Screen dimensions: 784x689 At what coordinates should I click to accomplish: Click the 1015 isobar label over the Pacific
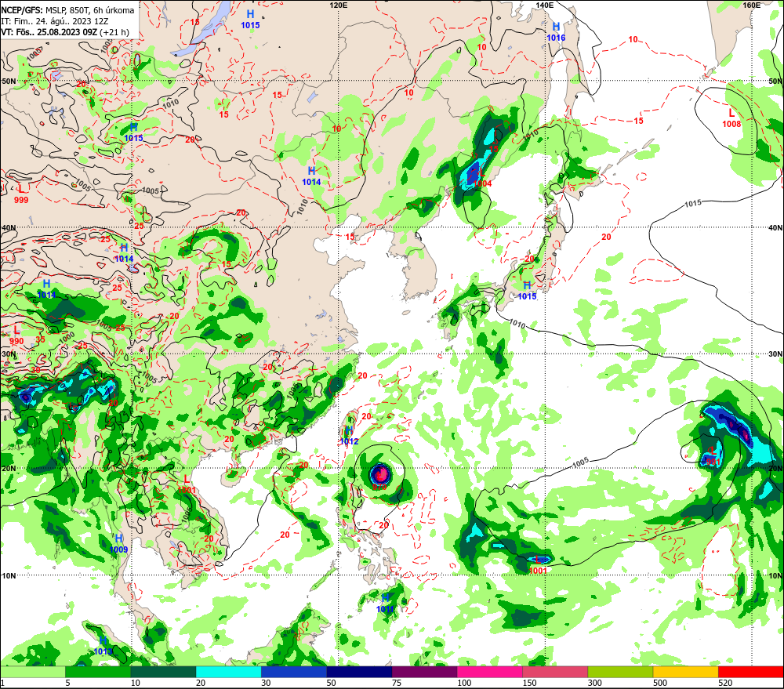pos(693,203)
